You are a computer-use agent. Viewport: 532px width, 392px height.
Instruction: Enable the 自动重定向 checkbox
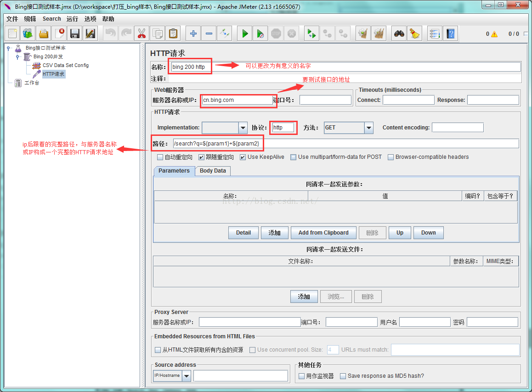click(x=160, y=157)
